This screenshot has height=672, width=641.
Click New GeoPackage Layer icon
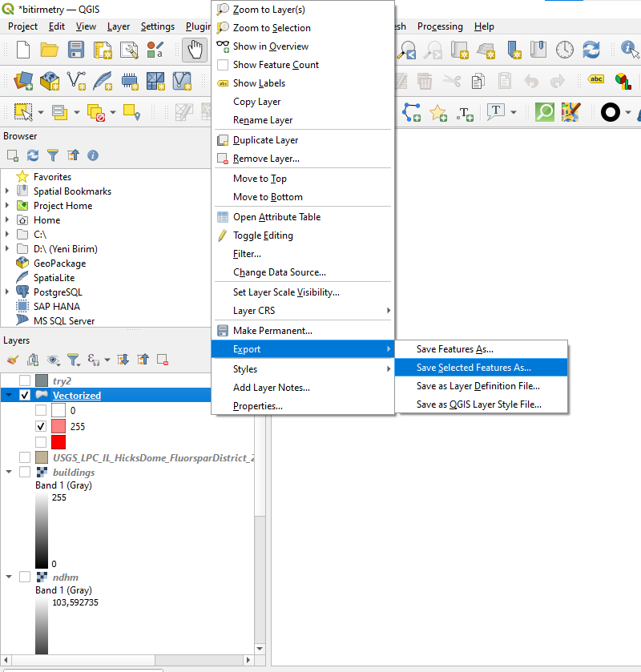[x=50, y=81]
